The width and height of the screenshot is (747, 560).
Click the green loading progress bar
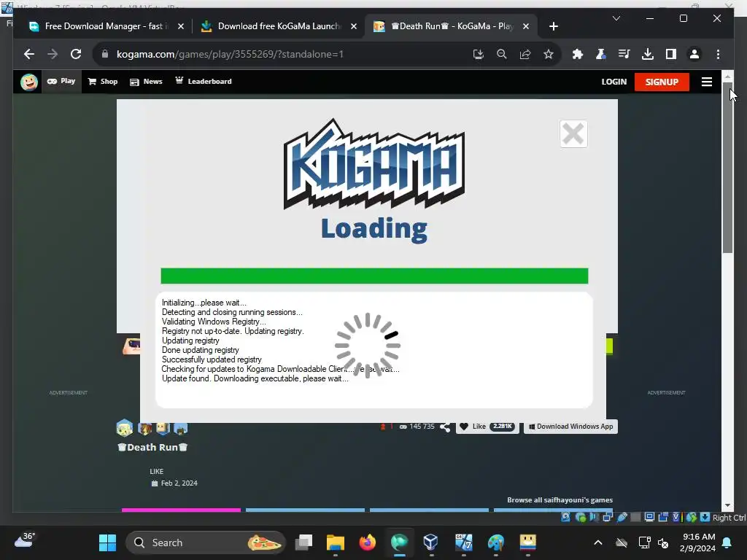coord(374,276)
